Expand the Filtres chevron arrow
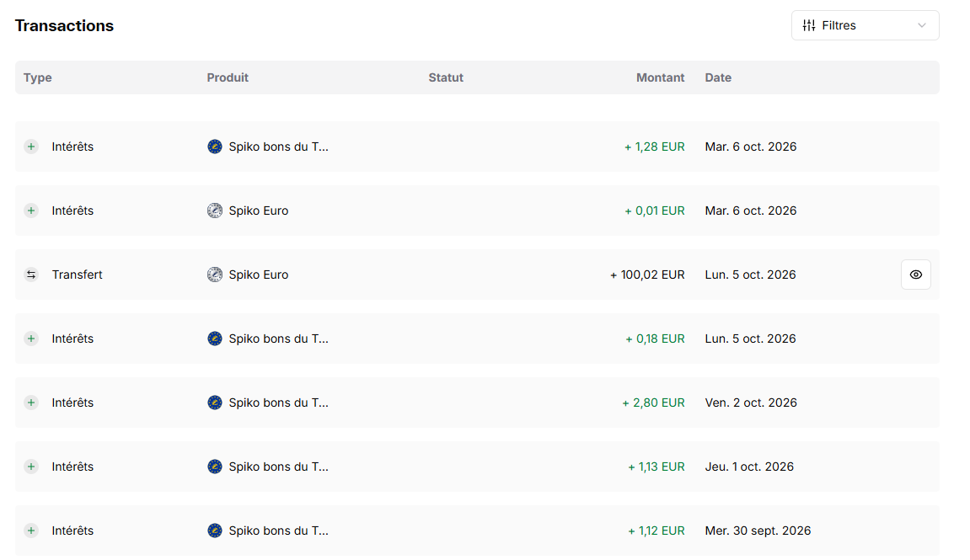This screenshot has height=560, width=970. (x=922, y=25)
